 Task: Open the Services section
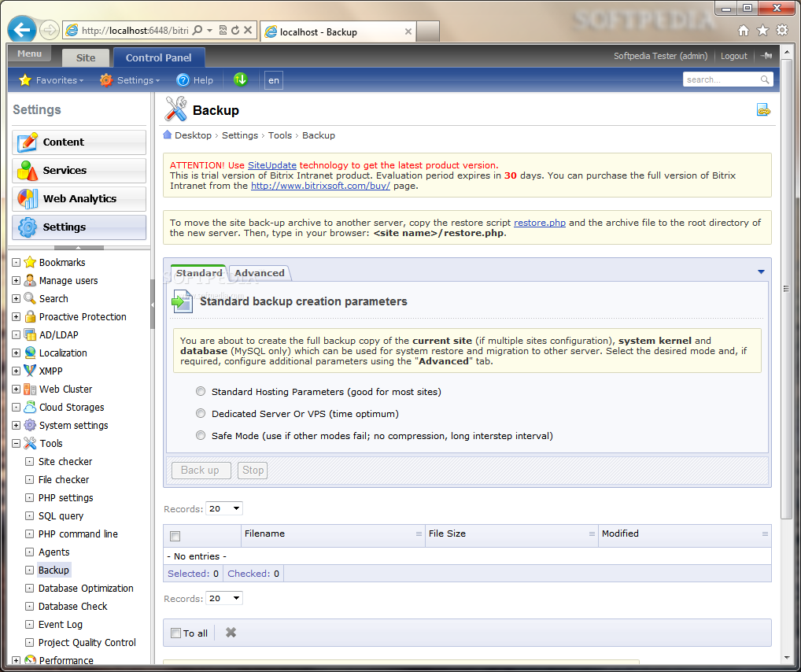click(79, 170)
